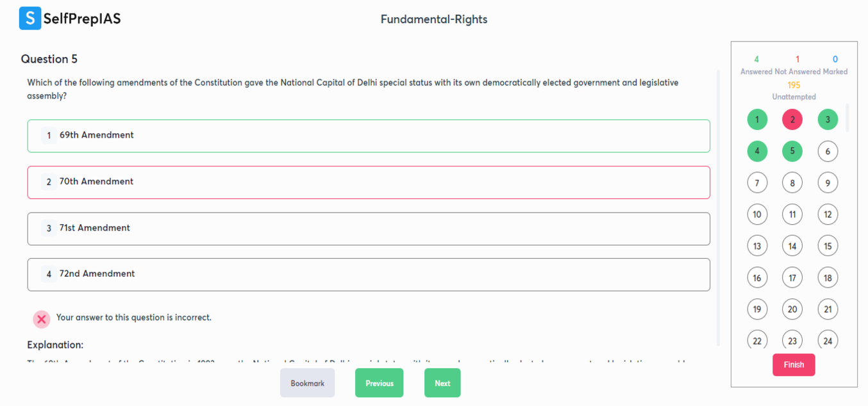868x406 pixels.
Task: Navigate to question 6 in the palette
Action: pos(828,152)
